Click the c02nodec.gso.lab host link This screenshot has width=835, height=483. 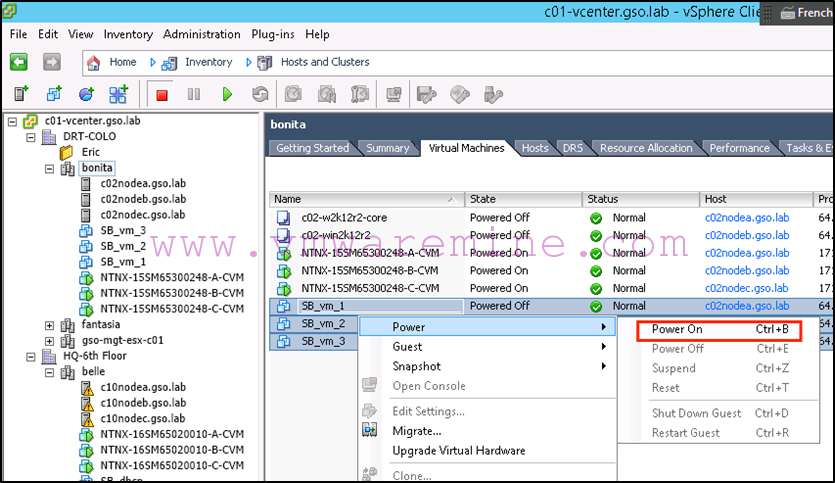[747, 288]
